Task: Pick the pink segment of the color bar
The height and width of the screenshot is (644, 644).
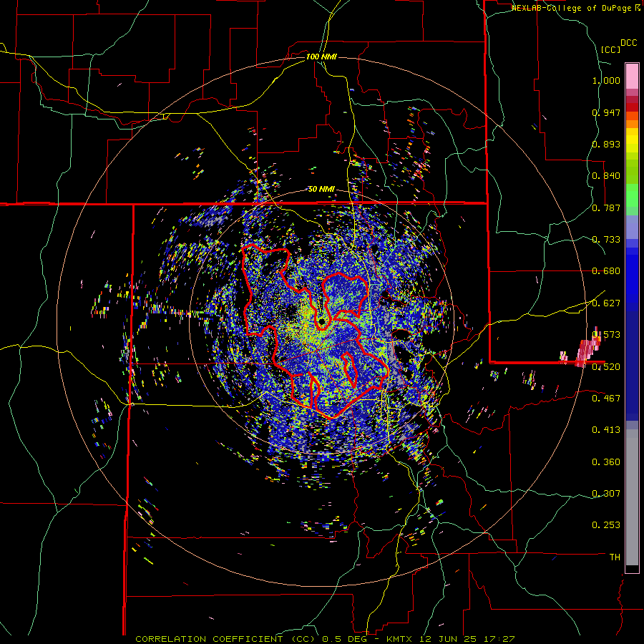Action: click(x=632, y=76)
